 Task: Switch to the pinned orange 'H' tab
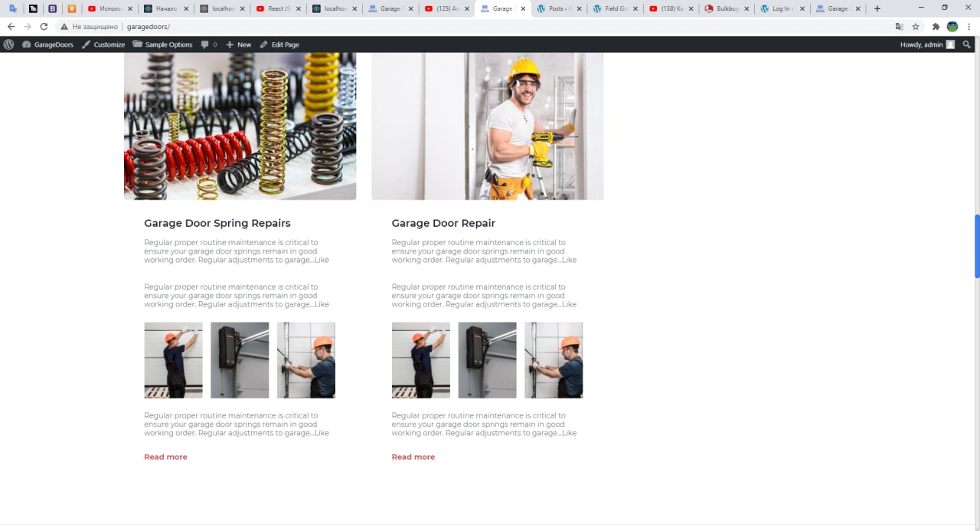pos(72,8)
